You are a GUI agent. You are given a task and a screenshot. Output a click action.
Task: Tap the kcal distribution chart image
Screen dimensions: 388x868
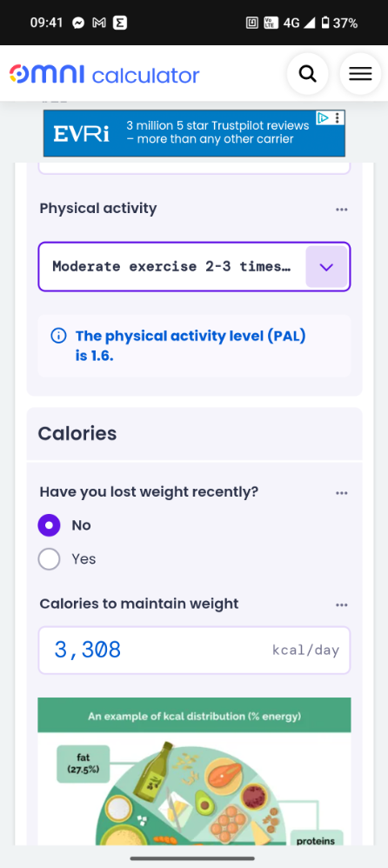pos(194,771)
